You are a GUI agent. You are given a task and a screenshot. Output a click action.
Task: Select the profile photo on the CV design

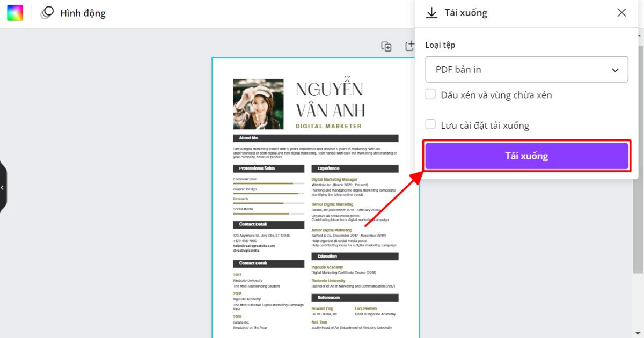click(x=258, y=104)
